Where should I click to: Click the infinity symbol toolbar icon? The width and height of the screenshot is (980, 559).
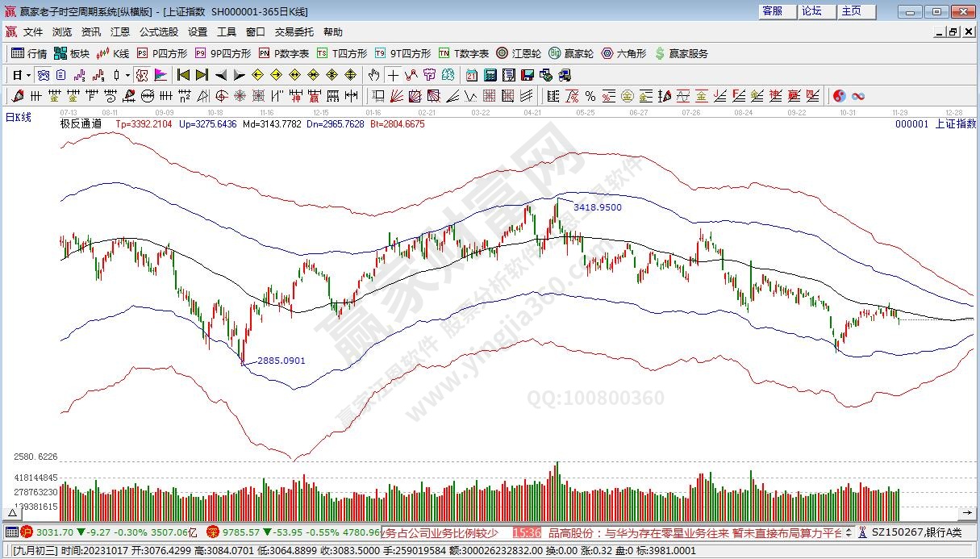click(858, 96)
